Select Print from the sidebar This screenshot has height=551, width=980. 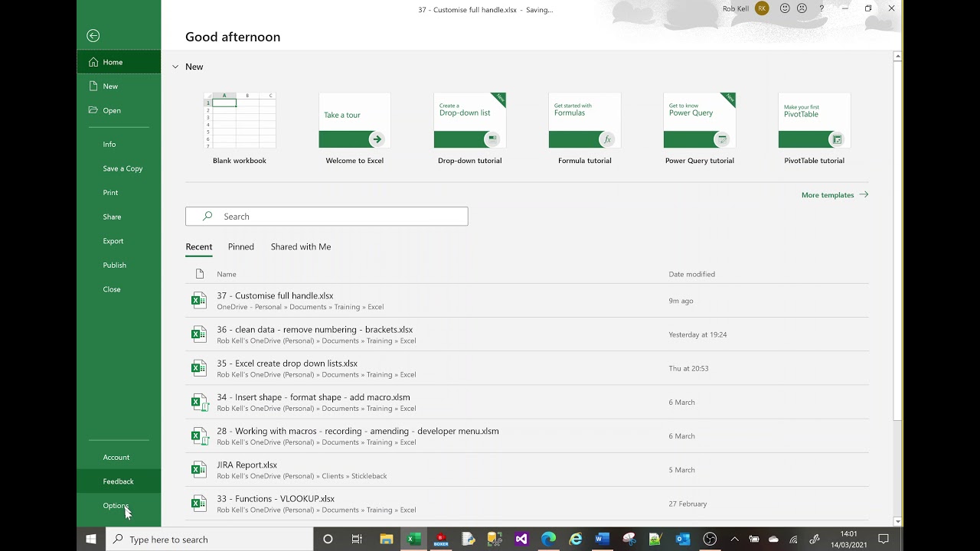pyautogui.click(x=119, y=193)
